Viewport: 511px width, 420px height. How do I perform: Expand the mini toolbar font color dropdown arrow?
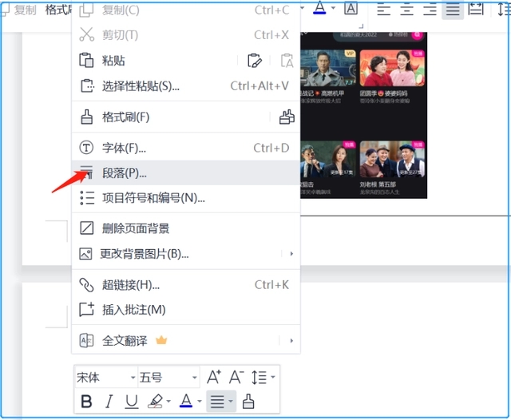pos(200,402)
